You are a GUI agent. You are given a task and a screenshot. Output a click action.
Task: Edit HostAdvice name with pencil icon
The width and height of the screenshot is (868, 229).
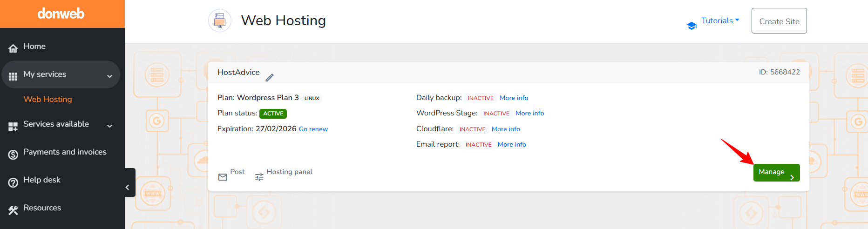[x=270, y=77]
